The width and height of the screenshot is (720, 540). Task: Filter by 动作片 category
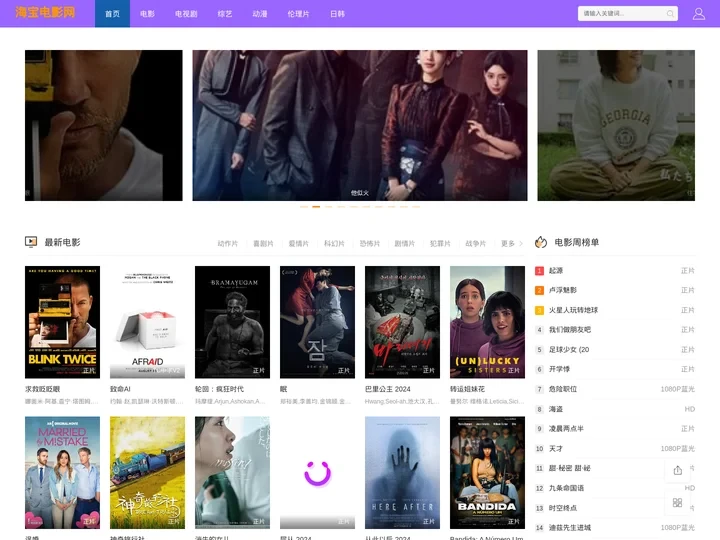[227, 243]
